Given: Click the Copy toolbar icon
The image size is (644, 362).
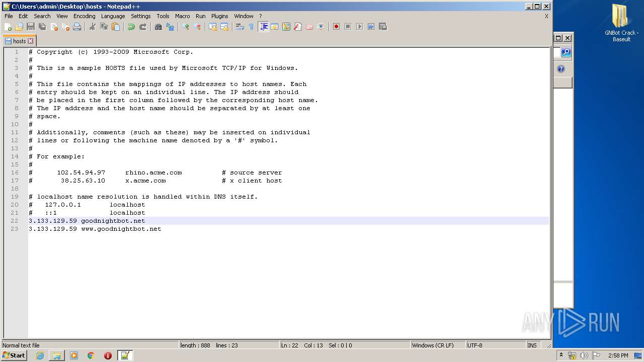Looking at the screenshot, I should tap(104, 27).
